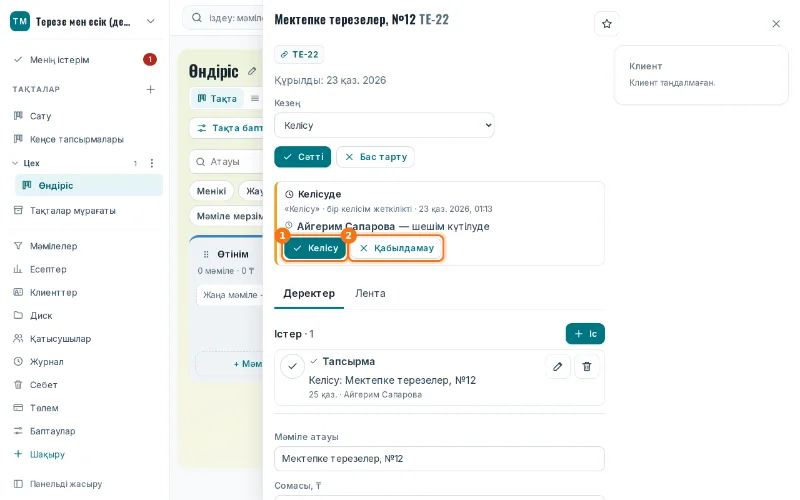The width and height of the screenshot is (800, 500).
Task: Open Қатысушылар members page
Action: pyautogui.click(x=87, y=339)
